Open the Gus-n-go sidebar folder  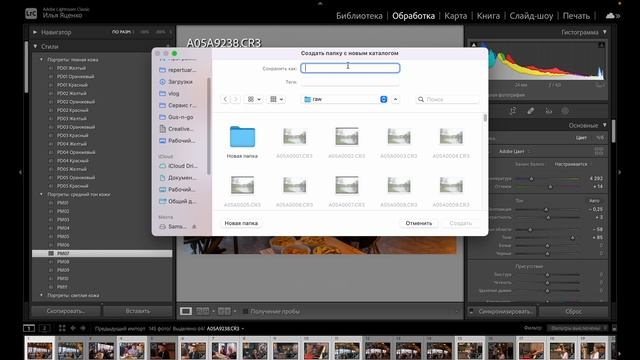coord(176,117)
